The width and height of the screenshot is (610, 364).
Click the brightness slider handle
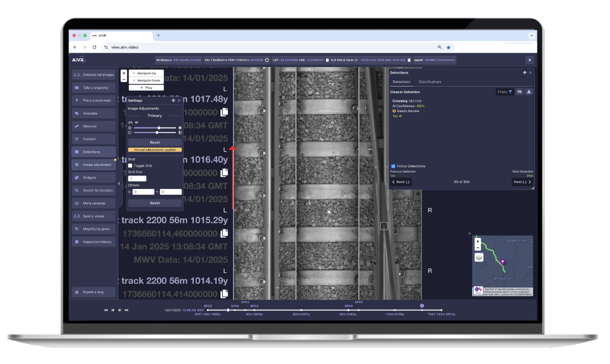point(159,128)
